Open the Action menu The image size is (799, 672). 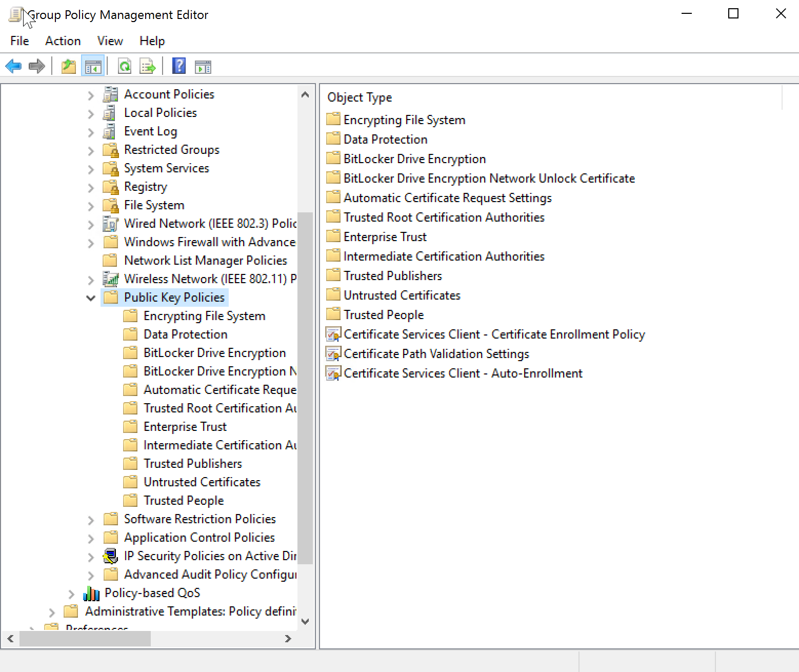(63, 41)
